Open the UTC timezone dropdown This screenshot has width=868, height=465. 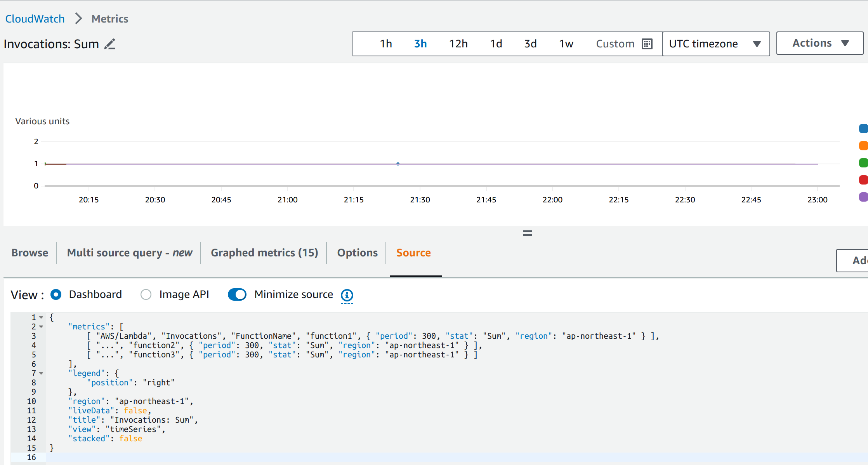[716, 44]
